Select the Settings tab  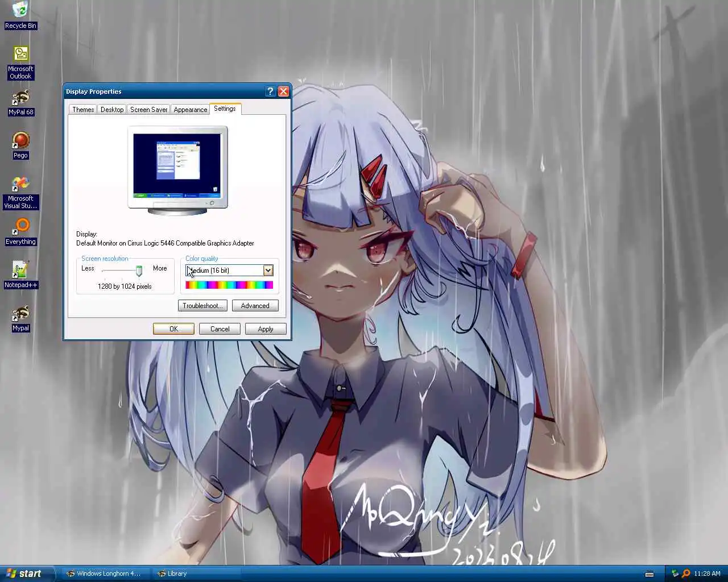click(x=225, y=109)
